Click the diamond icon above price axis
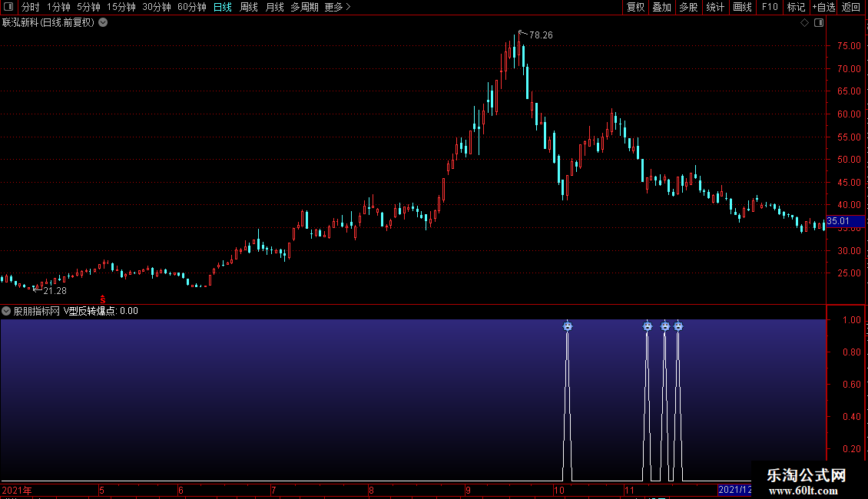 coord(805,23)
